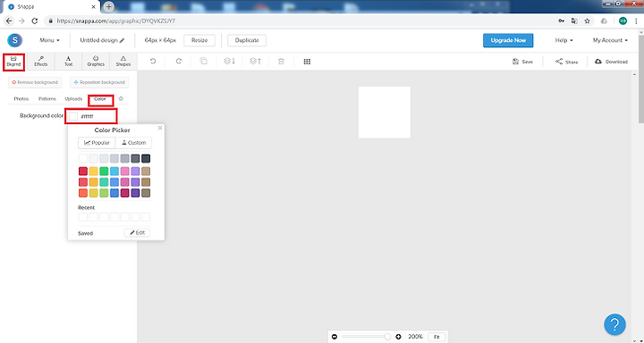The image size is (644, 343).
Task: Click the Undo arrow icon
Action: 153,62
